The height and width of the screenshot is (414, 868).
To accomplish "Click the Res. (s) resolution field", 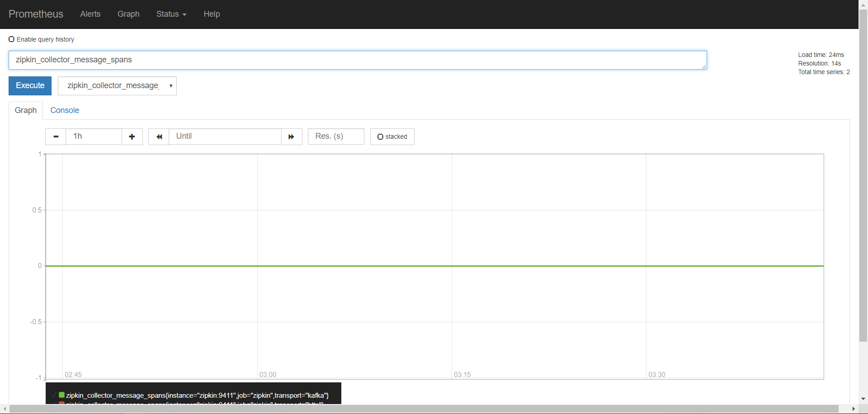I will tap(336, 136).
